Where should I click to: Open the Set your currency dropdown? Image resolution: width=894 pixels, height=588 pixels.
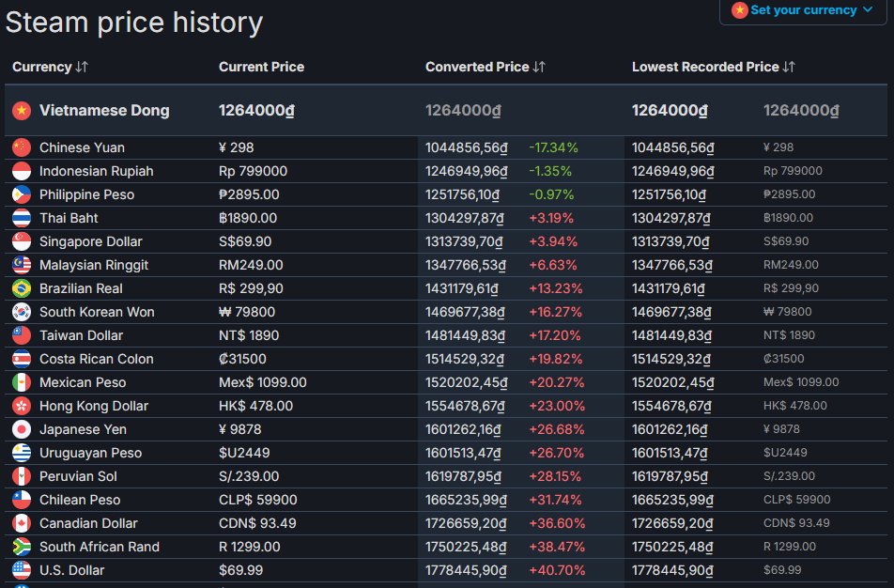pyautogui.click(x=803, y=10)
